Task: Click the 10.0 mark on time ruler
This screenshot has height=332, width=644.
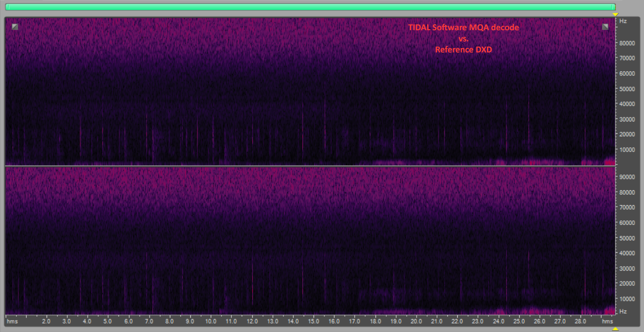Action: click(210, 322)
